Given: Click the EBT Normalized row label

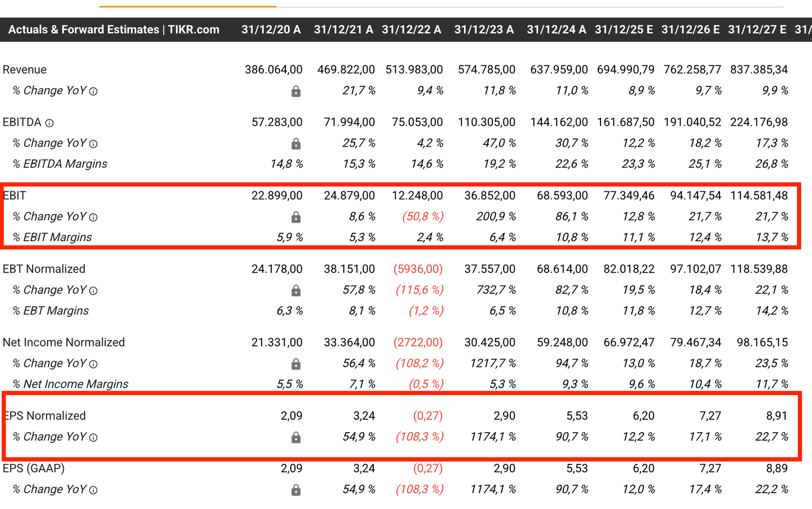Looking at the screenshot, I should (44, 269).
